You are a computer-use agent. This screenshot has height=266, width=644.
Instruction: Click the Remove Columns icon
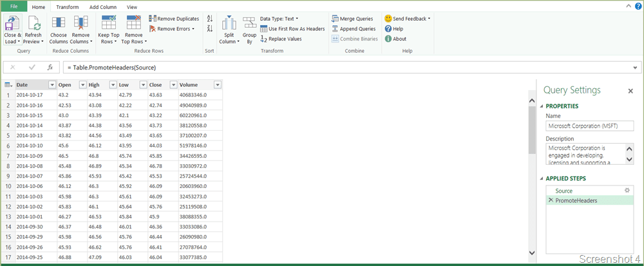point(80,24)
